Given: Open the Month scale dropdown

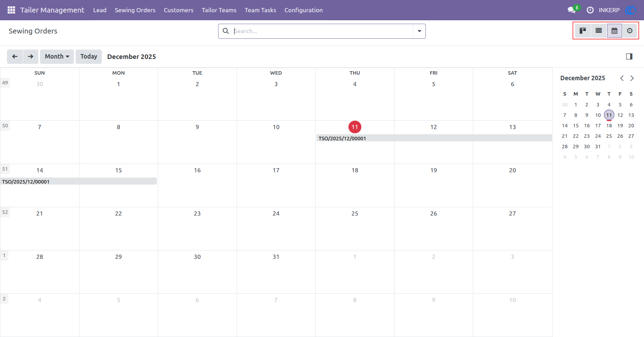Looking at the screenshot, I should tap(57, 57).
